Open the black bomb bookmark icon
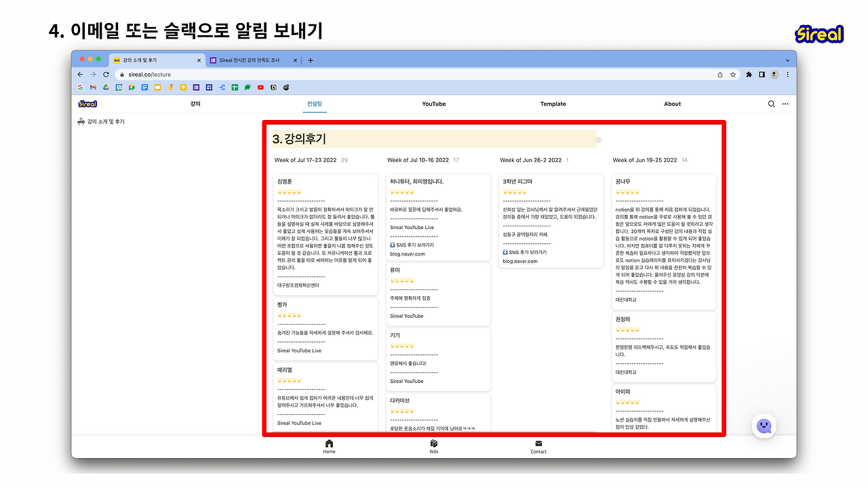868x488 pixels. pos(286,87)
